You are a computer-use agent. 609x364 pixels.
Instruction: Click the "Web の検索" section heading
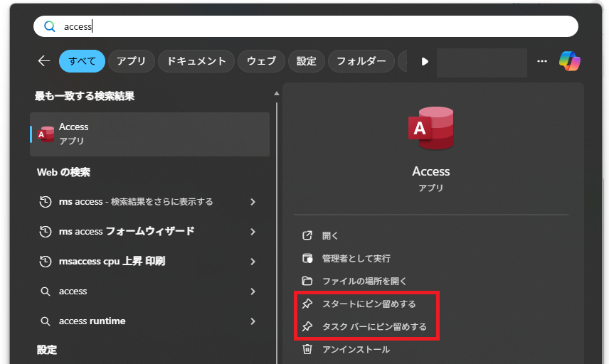[63, 172]
